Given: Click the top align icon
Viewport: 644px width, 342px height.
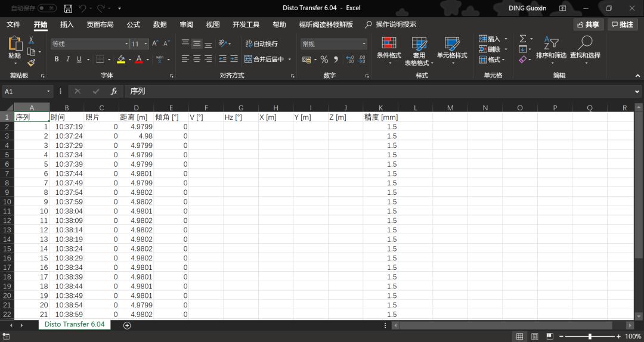Looking at the screenshot, I should click(x=185, y=43).
